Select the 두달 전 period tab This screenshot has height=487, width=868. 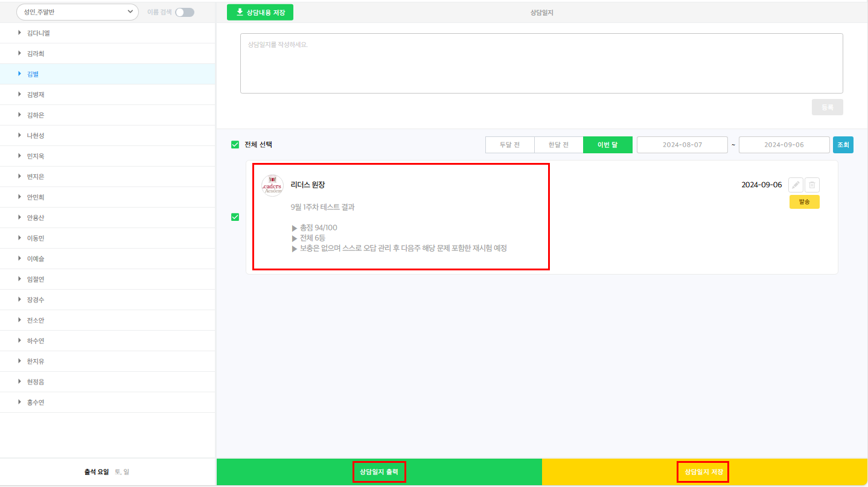coord(509,145)
